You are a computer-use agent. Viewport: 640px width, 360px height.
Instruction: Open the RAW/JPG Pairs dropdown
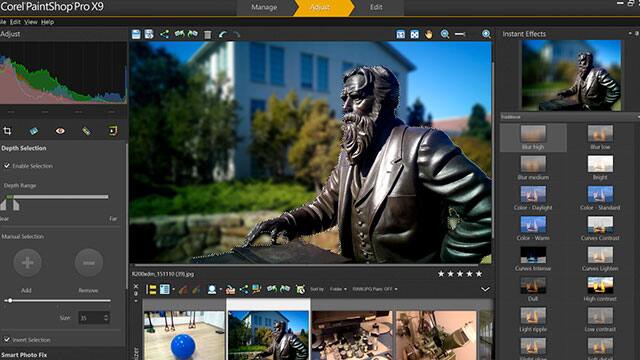pos(375,289)
